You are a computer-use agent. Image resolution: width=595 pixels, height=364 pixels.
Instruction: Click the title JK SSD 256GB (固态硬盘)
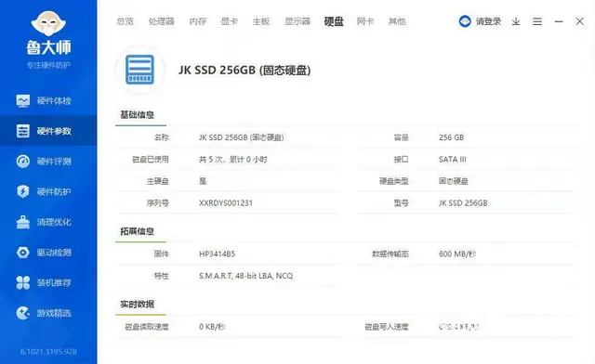245,71
